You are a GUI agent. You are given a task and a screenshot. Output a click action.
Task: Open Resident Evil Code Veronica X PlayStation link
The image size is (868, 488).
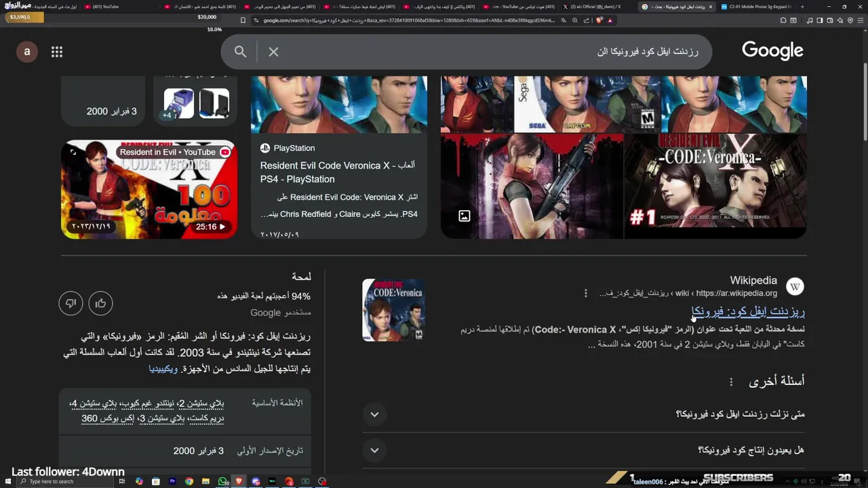click(338, 172)
